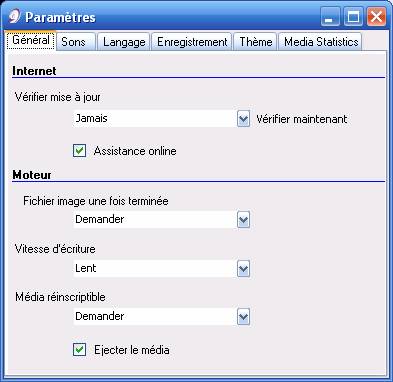The height and width of the screenshot is (382, 393).
Task: Minimize the Paramètres window
Action: click(x=330, y=16)
